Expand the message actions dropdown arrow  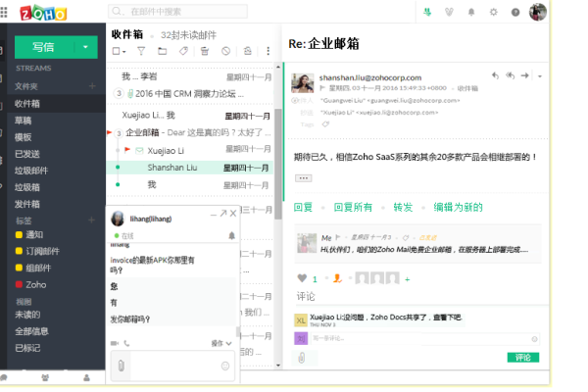coord(540,76)
